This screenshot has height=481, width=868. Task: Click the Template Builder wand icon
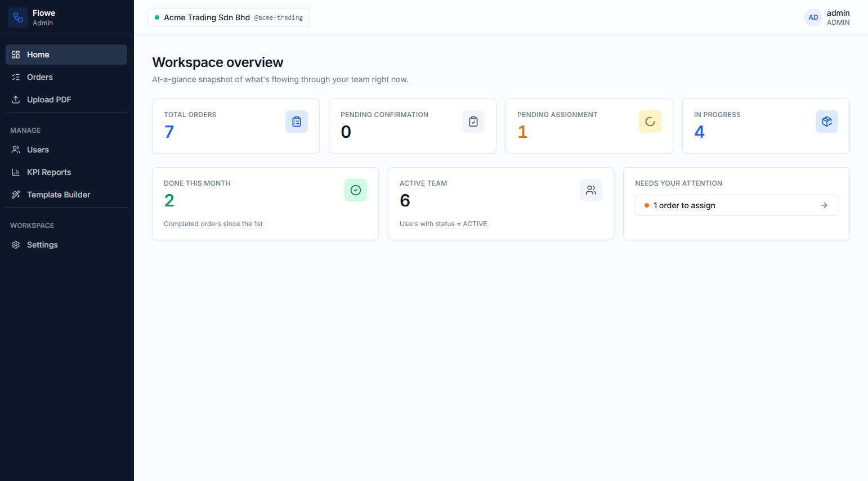(16, 195)
